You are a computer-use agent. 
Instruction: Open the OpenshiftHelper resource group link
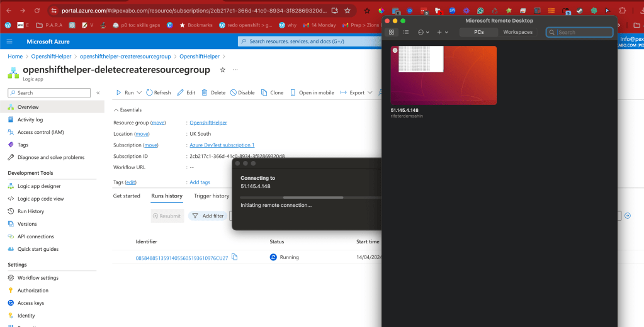tap(208, 123)
